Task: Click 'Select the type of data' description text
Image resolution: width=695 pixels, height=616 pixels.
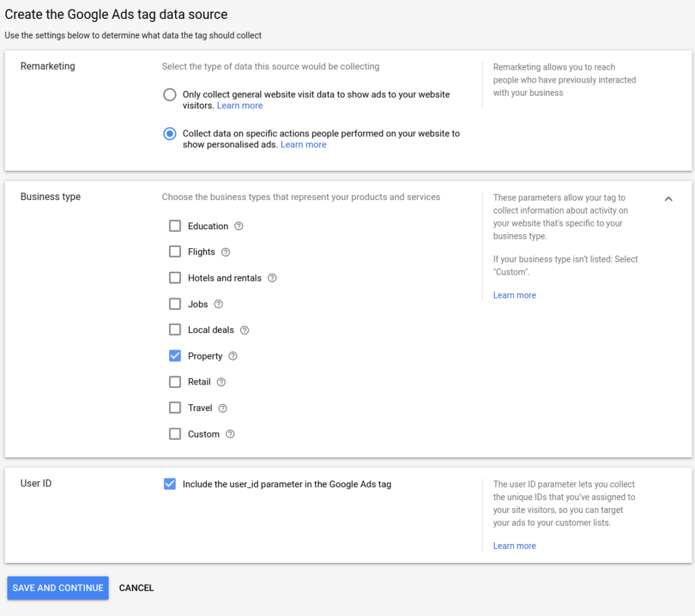Action: pos(270,66)
